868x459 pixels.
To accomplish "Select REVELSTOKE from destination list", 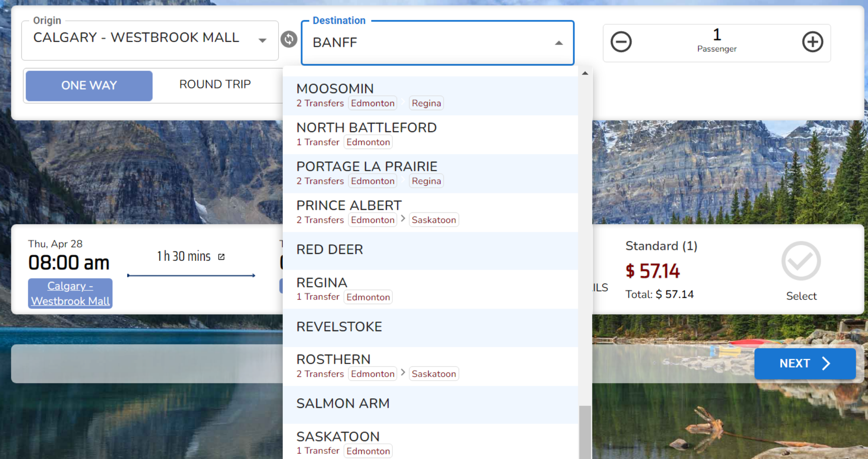I will point(431,328).
